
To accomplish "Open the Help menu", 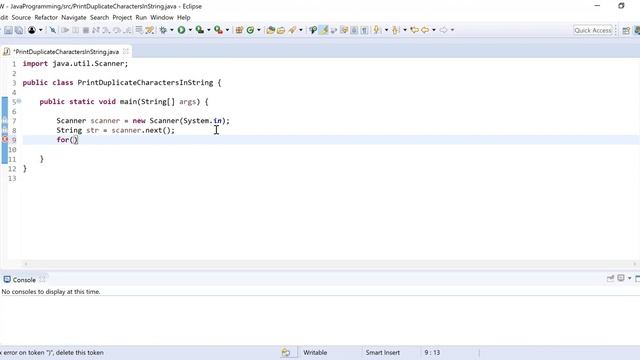I will pyautogui.click(x=184, y=18).
